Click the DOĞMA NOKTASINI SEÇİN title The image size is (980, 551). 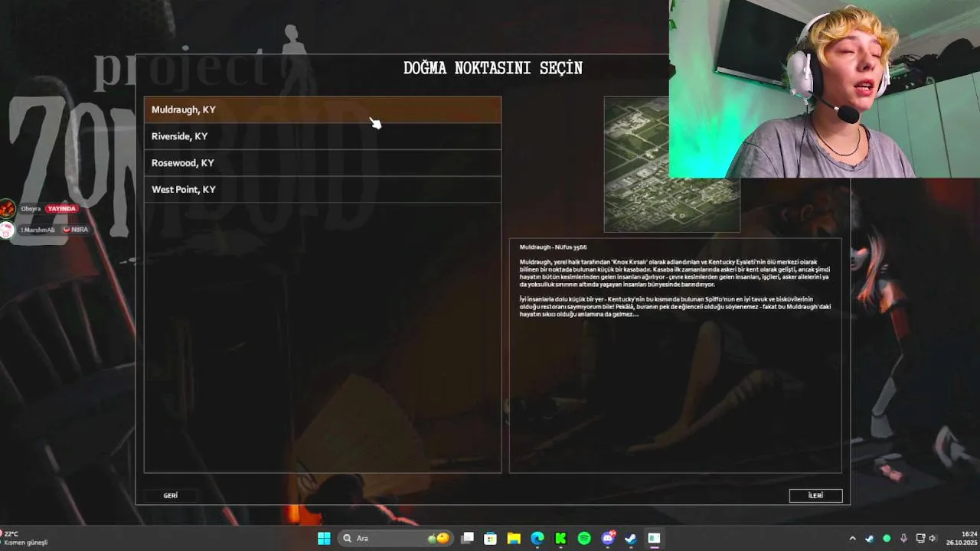point(493,68)
